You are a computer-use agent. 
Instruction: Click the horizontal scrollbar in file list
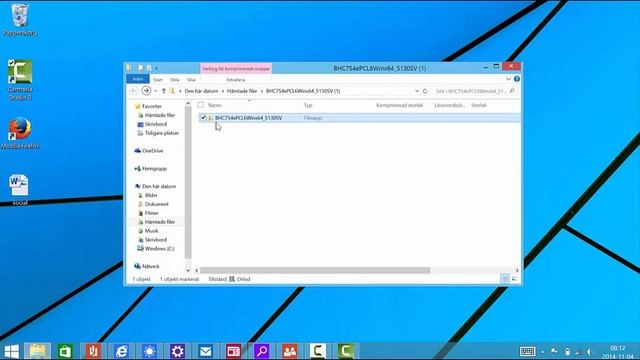click(315, 270)
